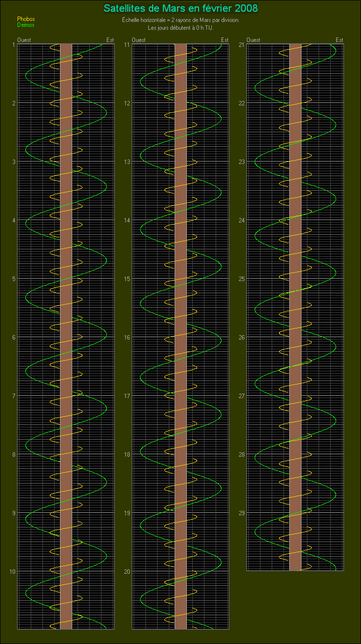Click day label "13"
The height and width of the screenshot is (644, 361).
(x=127, y=161)
